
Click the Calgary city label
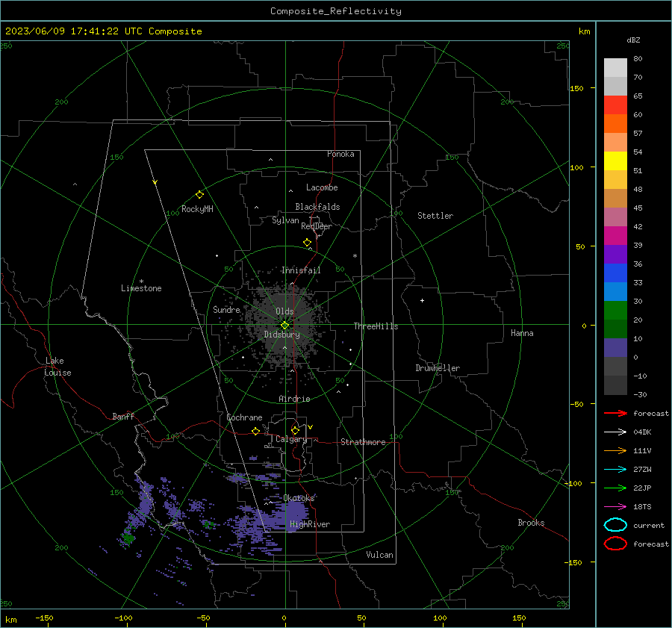click(x=291, y=439)
